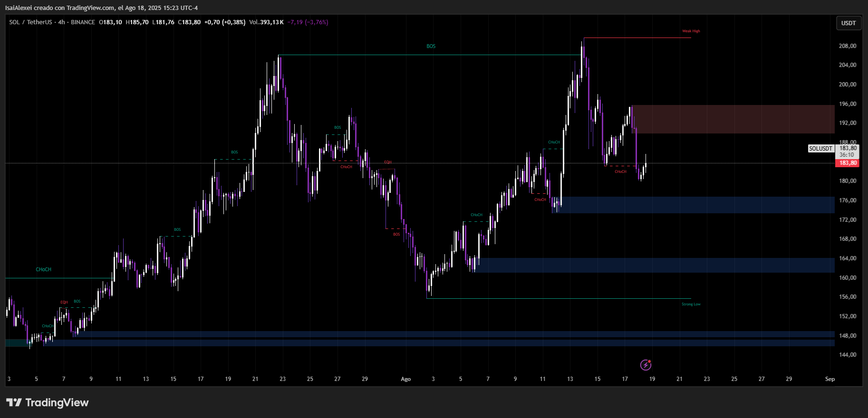Click the 208,00 price scale label
This screenshot has height=418, width=868.
tap(847, 46)
